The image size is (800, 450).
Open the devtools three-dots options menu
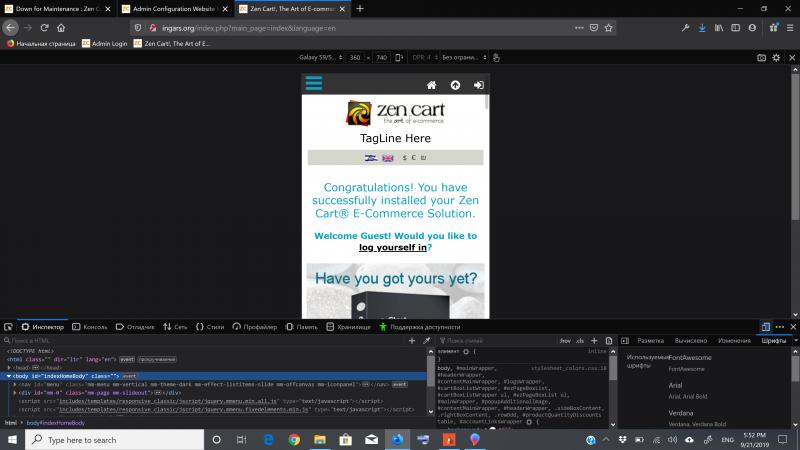coord(780,327)
